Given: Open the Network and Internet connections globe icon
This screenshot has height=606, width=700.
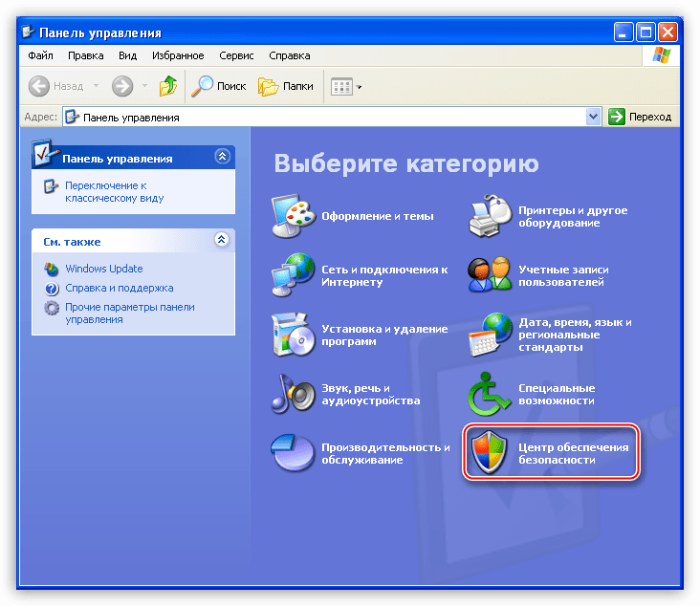Looking at the screenshot, I should tap(293, 275).
